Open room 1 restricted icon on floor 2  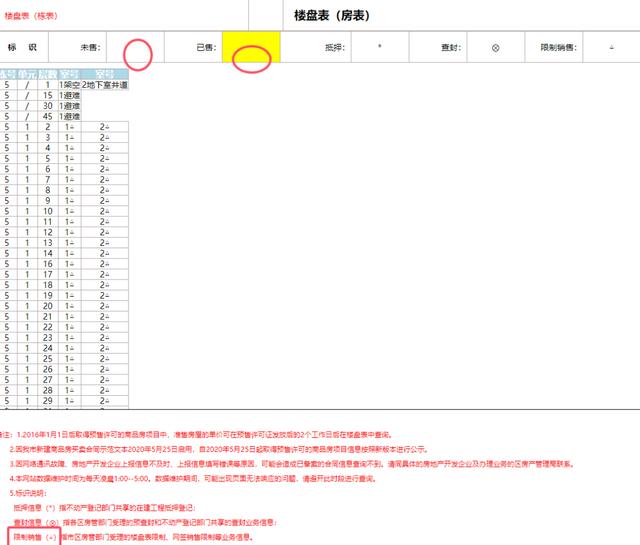[72, 127]
